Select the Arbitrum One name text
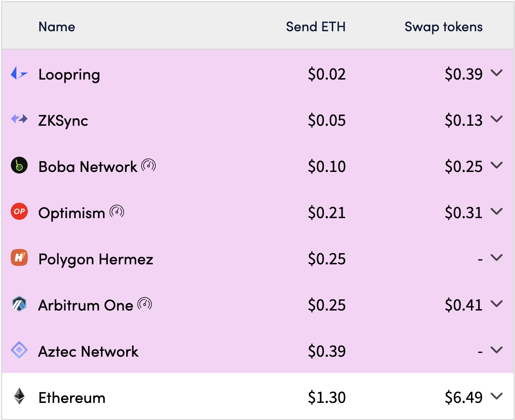 (x=86, y=305)
